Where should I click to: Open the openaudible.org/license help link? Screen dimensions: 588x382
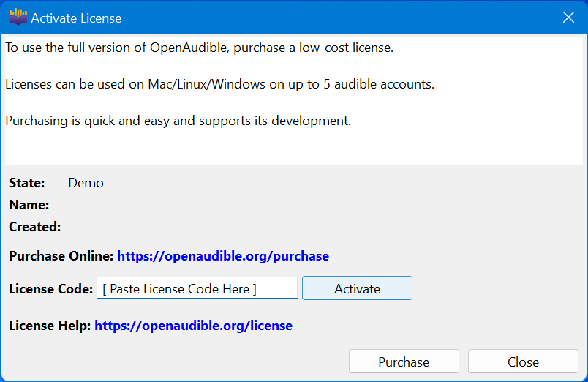[x=193, y=326]
